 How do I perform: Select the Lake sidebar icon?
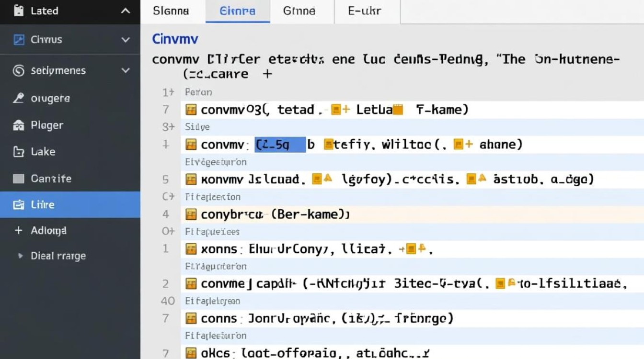[x=19, y=152]
